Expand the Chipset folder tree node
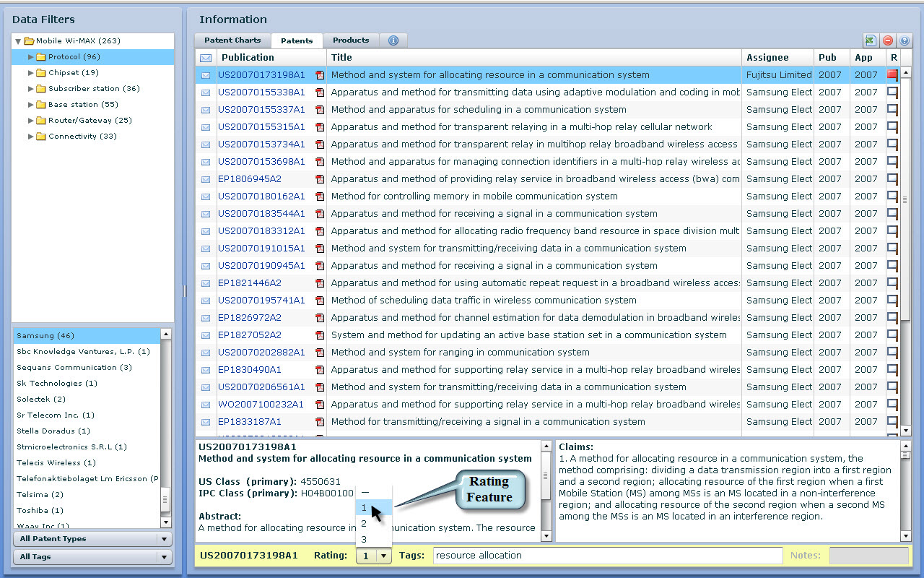The height and width of the screenshot is (578, 924). click(x=31, y=73)
